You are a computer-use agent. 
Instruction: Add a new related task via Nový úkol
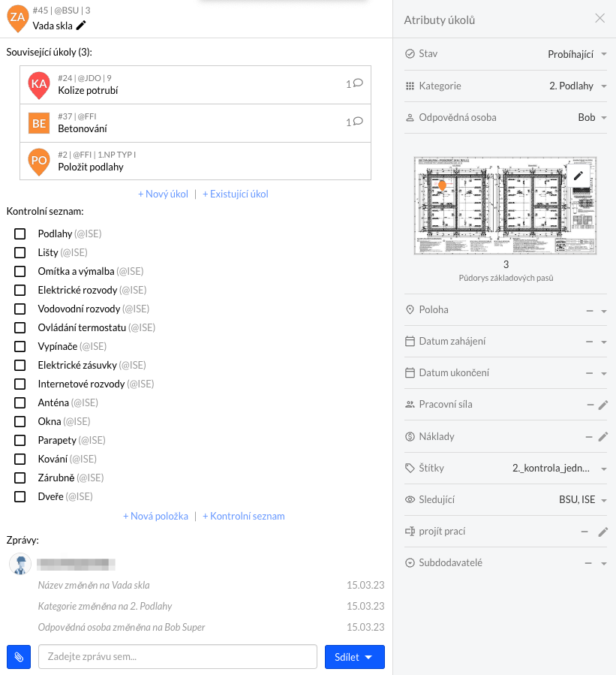coord(163,194)
